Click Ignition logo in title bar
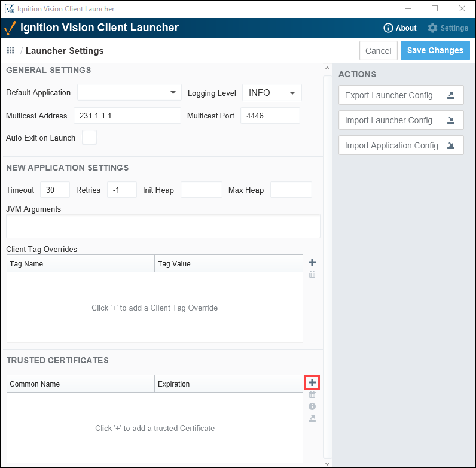Screen dimensions: 476x468 [x=10, y=8]
